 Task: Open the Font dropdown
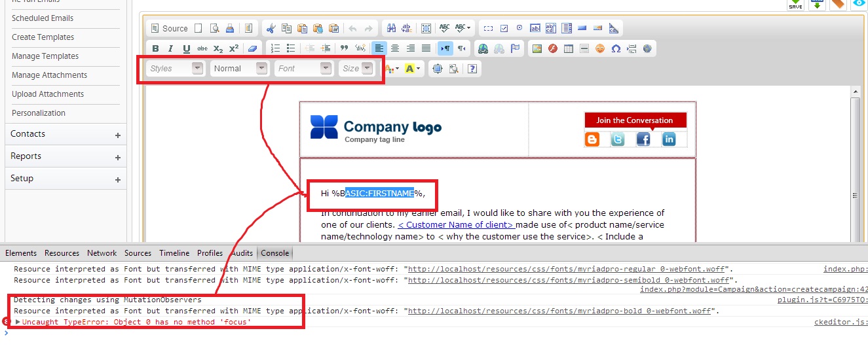click(303, 69)
